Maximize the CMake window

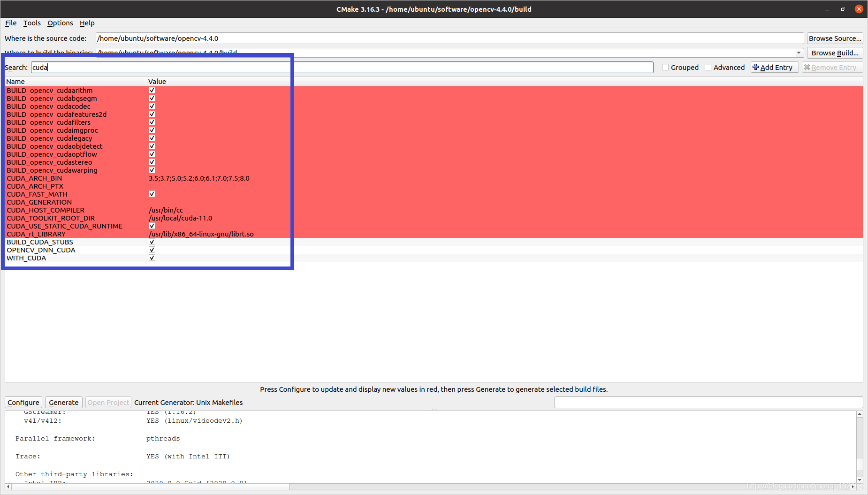click(x=843, y=9)
